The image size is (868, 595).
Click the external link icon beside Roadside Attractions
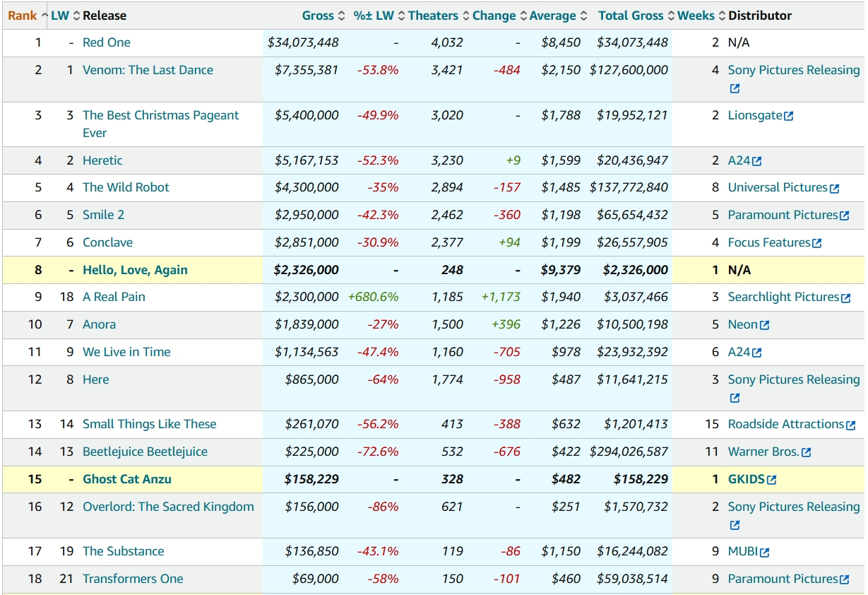(850, 425)
